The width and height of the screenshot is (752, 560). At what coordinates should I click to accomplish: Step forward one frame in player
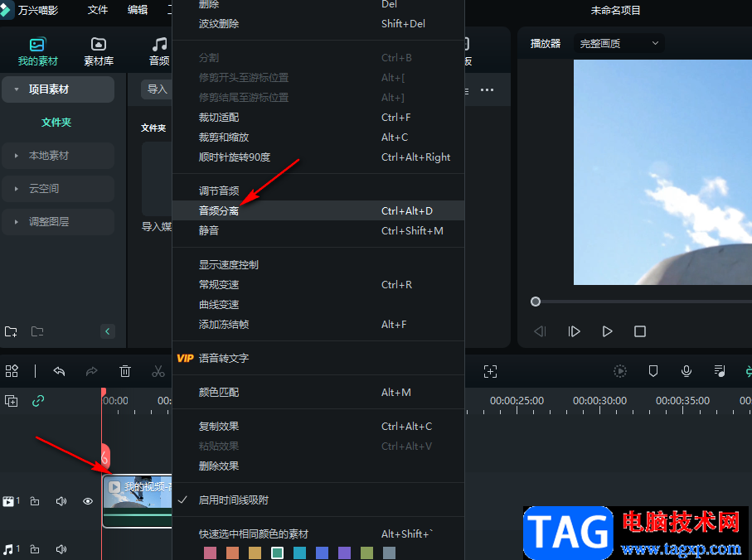tap(574, 331)
